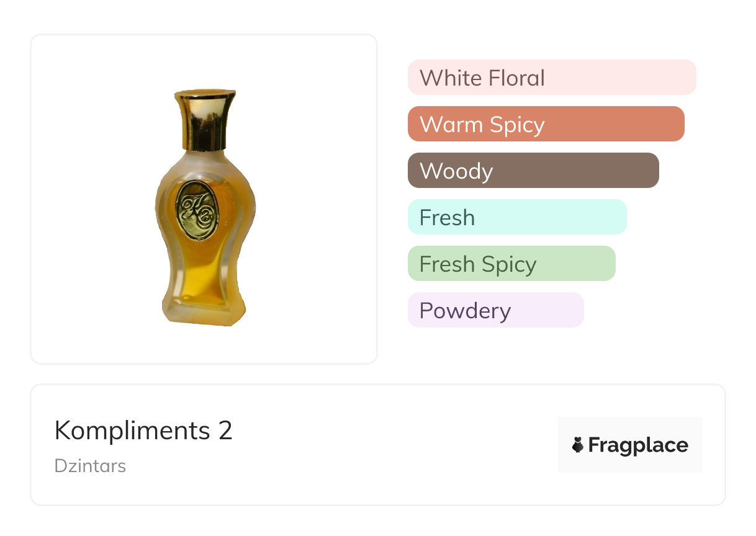Click the Fragplace wordmark text
This screenshot has width=756, height=536.
pyautogui.click(x=638, y=445)
